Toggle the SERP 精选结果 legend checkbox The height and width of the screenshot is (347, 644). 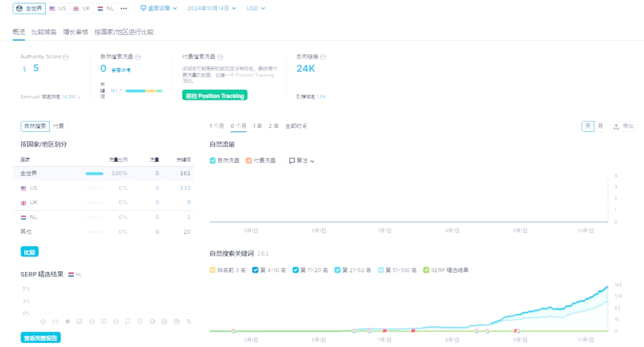[x=427, y=270]
